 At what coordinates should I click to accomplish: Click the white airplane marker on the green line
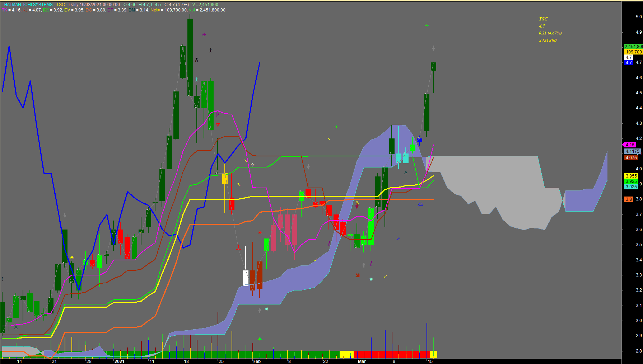click(x=253, y=165)
